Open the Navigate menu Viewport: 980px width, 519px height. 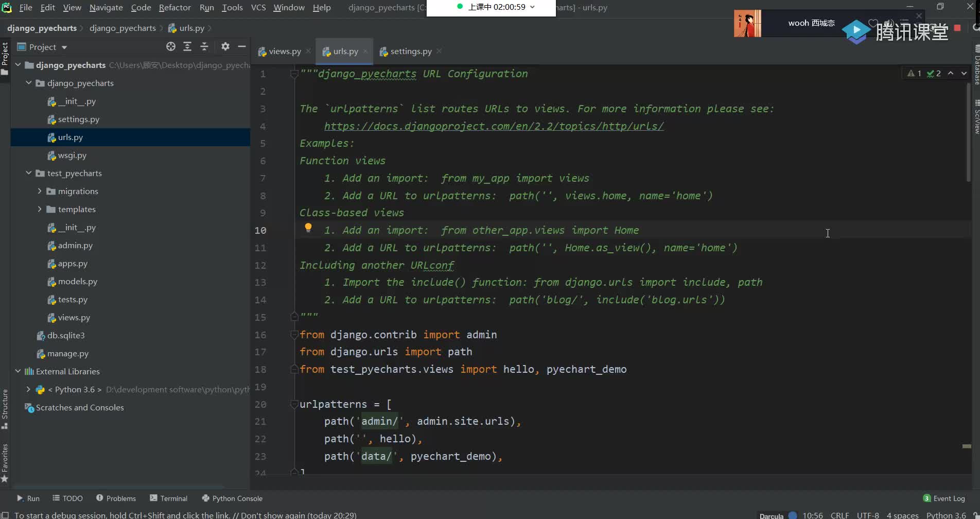pyautogui.click(x=106, y=7)
